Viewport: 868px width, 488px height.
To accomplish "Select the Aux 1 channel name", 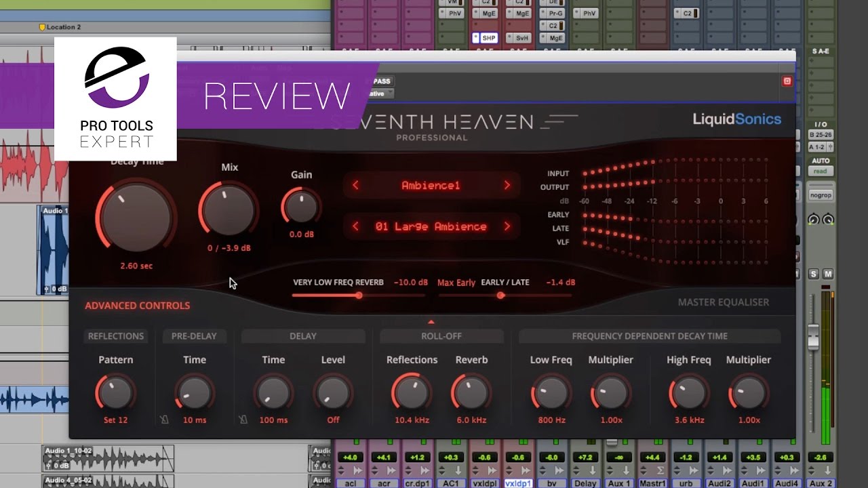I will pyautogui.click(x=618, y=484).
